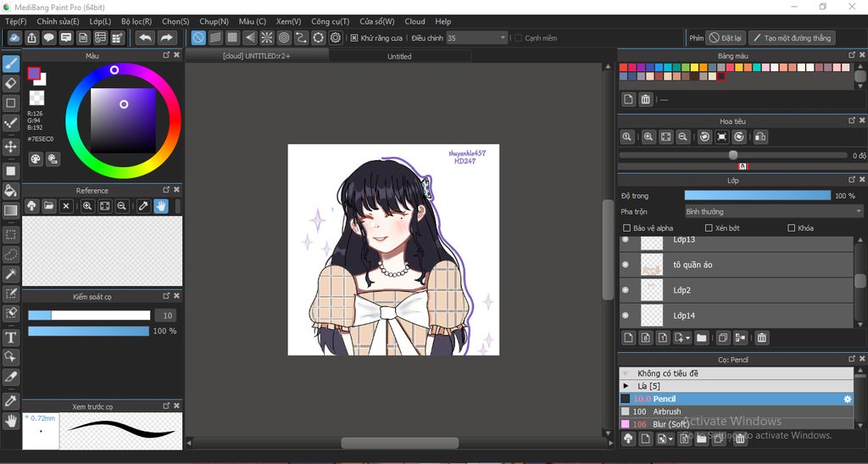The width and height of the screenshot is (868, 464).
Task: Hide the Lớp14 layer
Action: pyautogui.click(x=626, y=315)
